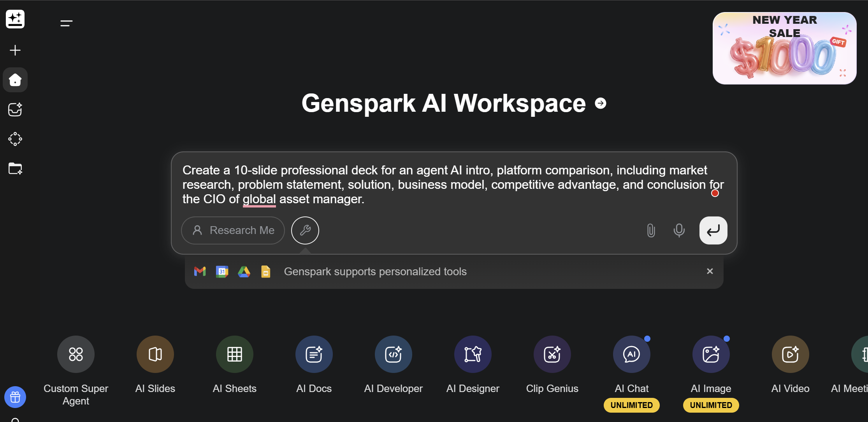The width and height of the screenshot is (868, 422).
Task: Dismiss the personalized tools banner
Action: [x=710, y=271]
